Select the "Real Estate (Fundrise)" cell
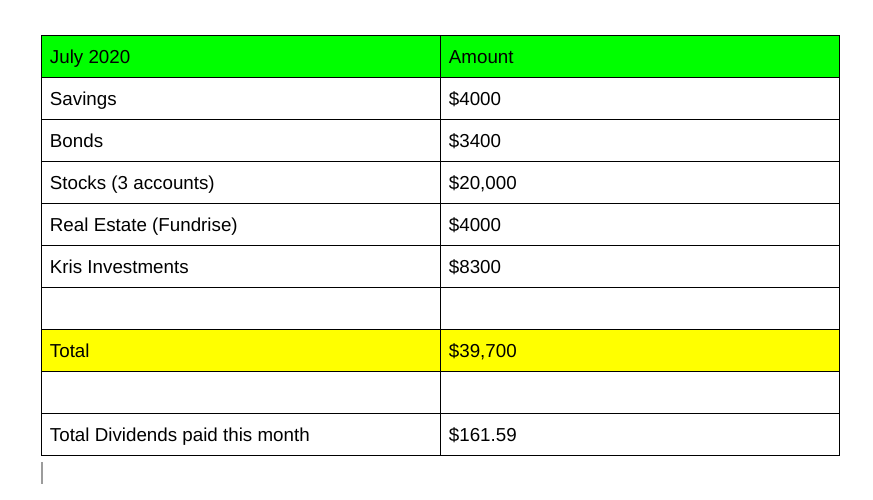 (x=240, y=225)
